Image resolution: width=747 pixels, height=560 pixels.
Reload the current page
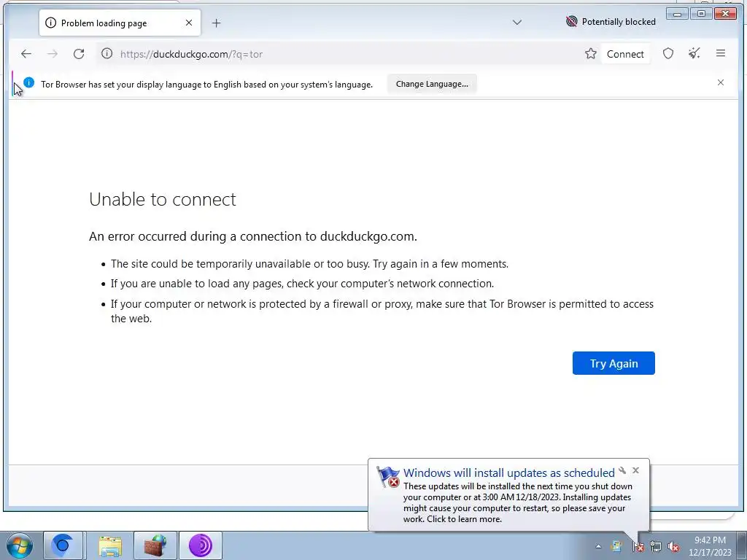(79, 54)
